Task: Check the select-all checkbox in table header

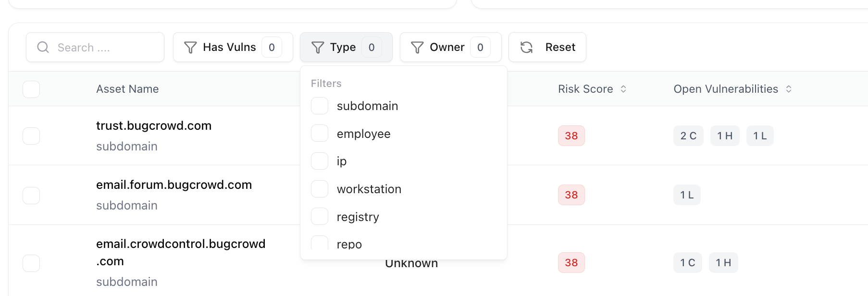Action: [31, 89]
